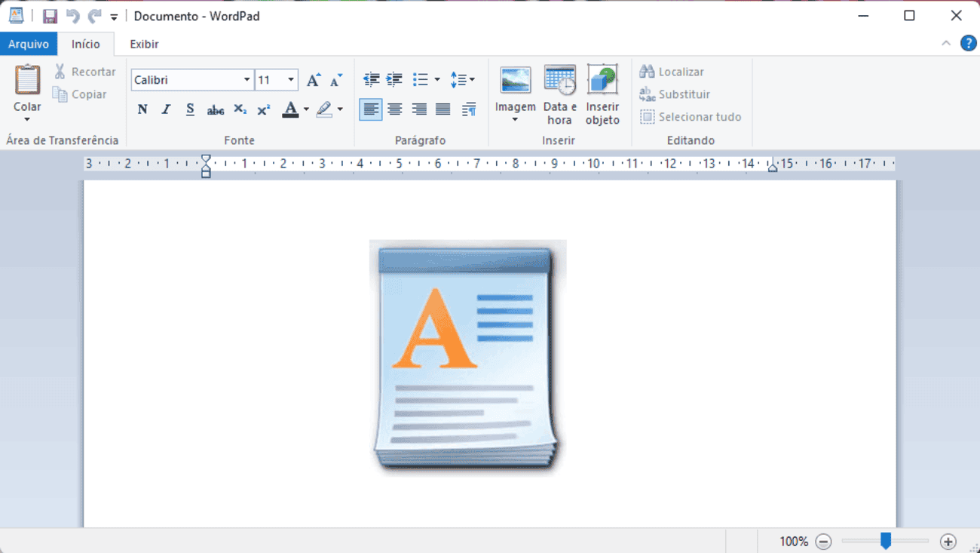Enable center text alignment
Viewport: 980px width, 553px height.
click(x=395, y=109)
